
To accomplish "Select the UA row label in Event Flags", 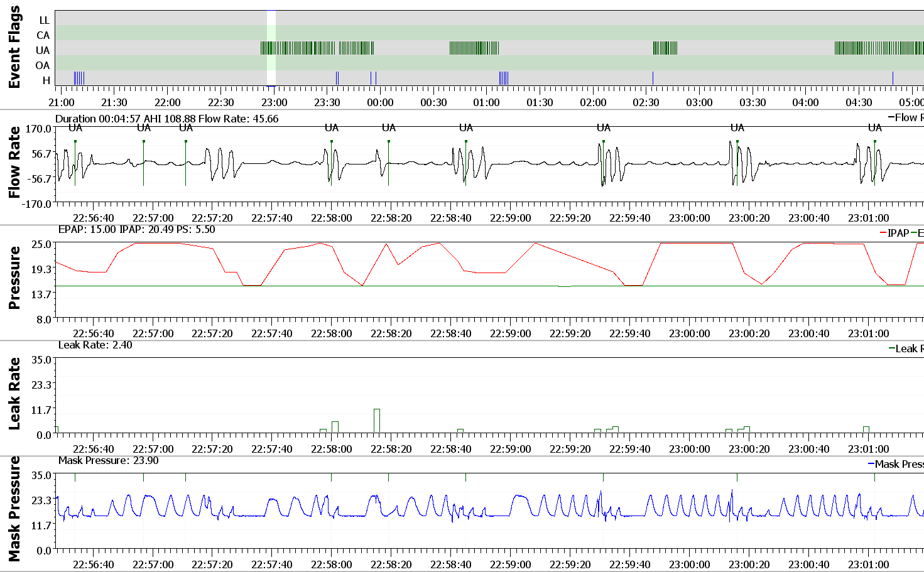I will [x=43, y=50].
